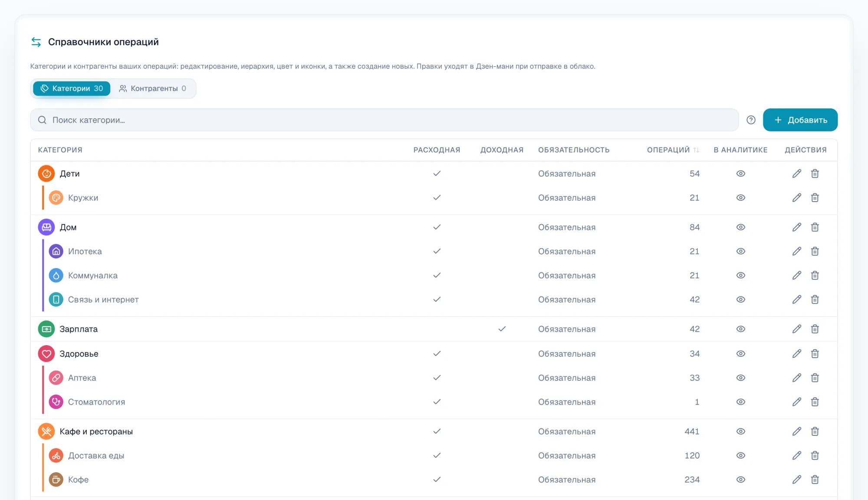Open the help question mark icon
Screen dimensions: 868x500
(x=751, y=120)
